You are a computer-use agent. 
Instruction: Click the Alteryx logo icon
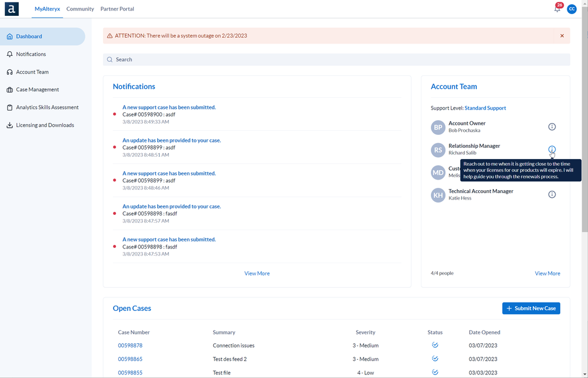pyautogui.click(x=12, y=9)
